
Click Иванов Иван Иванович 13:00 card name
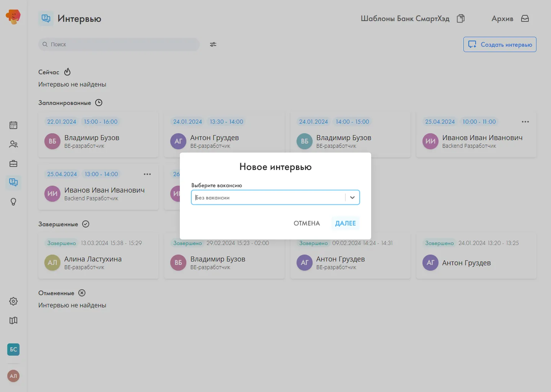(x=104, y=190)
